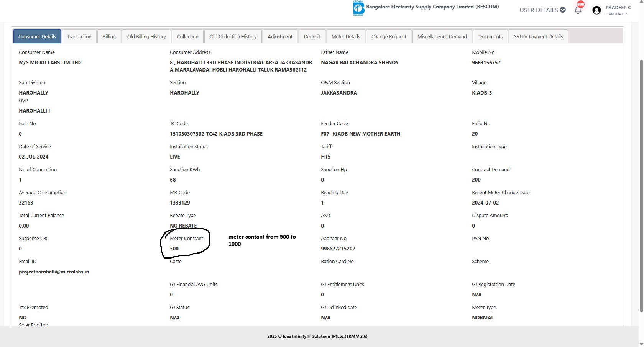644x347 pixels.
Task: View the Miscellaneous Demand tab
Action: click(442, 36)
